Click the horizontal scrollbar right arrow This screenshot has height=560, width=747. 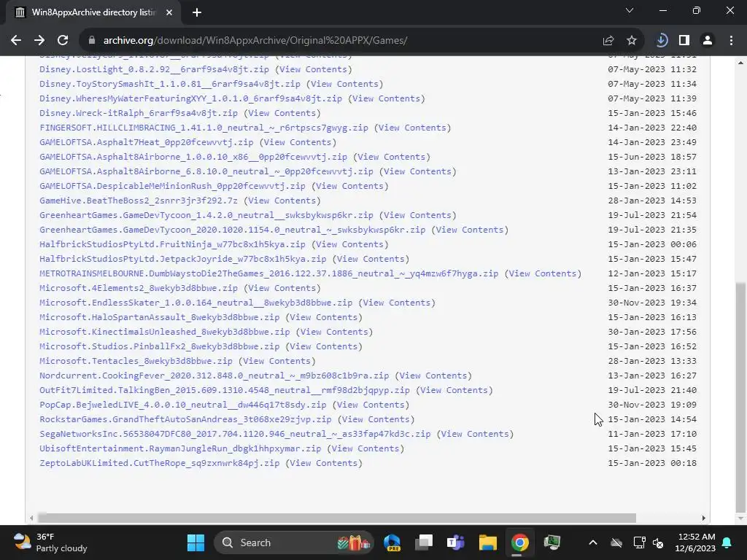point(704,518)
